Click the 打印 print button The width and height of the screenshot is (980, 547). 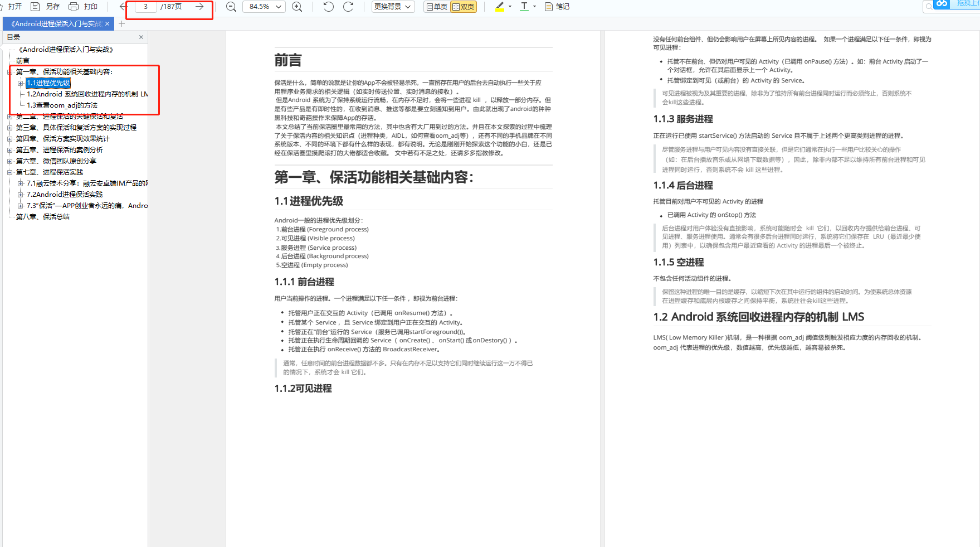coord(82,7)
